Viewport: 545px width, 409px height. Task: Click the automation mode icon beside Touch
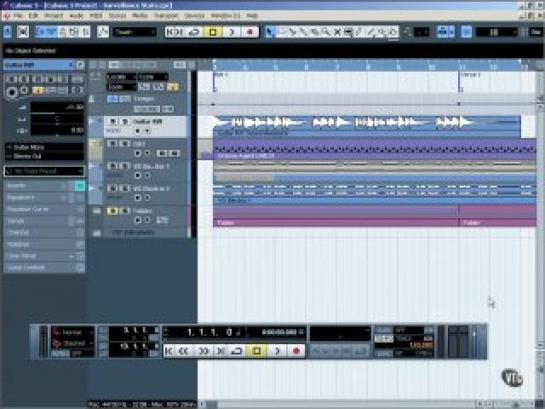point(103,32)
